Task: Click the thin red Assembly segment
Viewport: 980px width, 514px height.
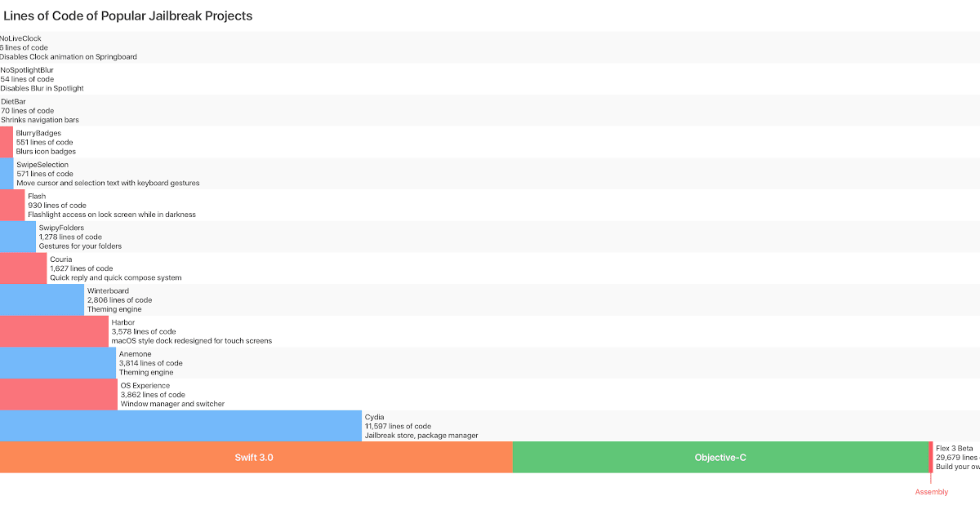Action: [x=931, y=458]
